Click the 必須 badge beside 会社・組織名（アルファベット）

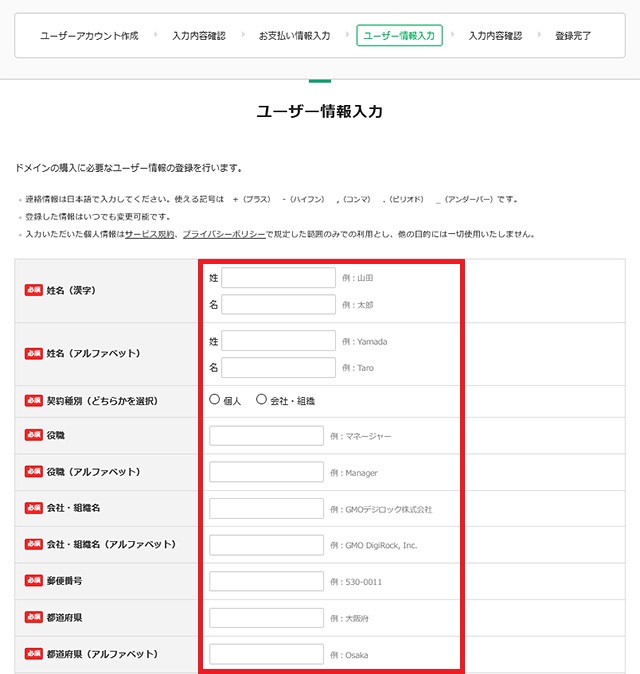[x=34, y=544]
